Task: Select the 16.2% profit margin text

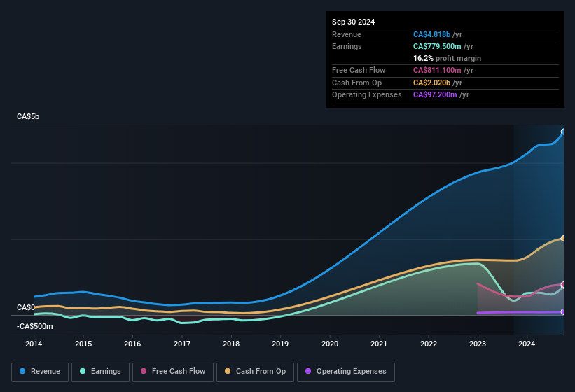Action: point(447,58)
